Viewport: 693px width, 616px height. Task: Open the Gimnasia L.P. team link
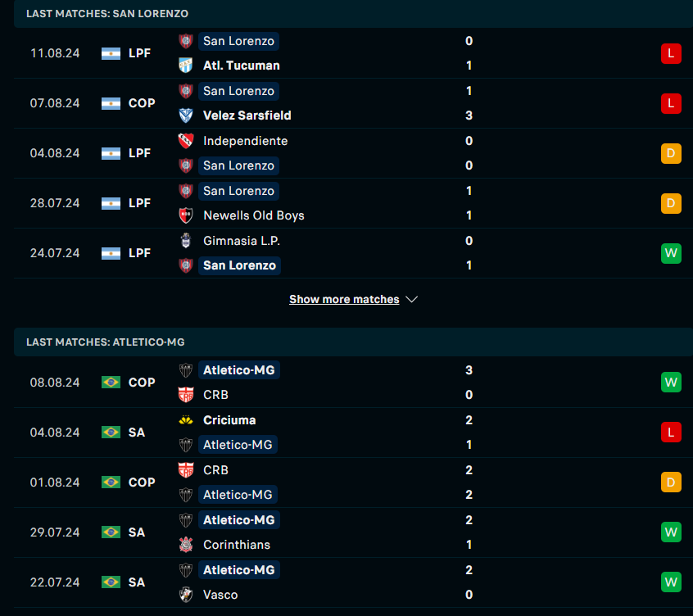242,241
